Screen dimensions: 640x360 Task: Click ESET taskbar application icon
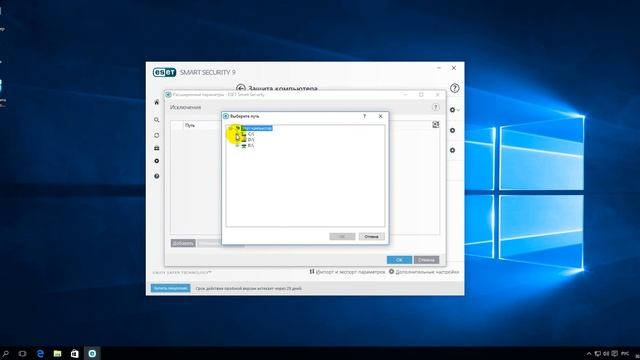[92, 353]
